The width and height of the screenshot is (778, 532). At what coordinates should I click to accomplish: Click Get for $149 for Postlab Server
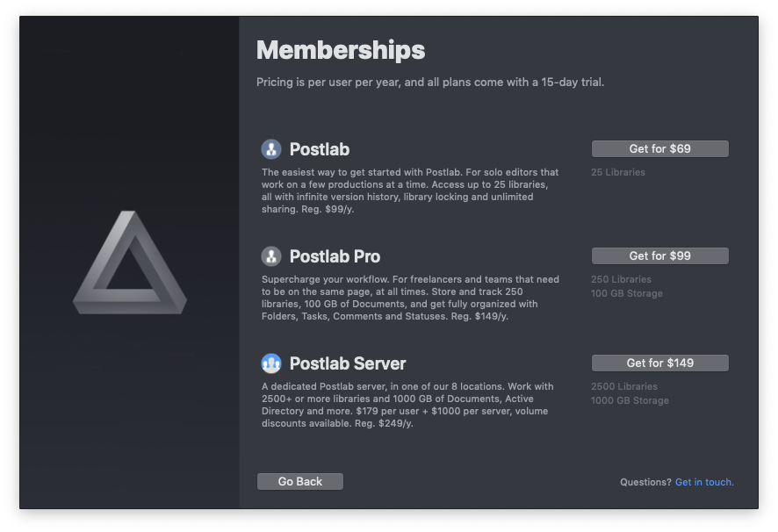coord(659,363)
